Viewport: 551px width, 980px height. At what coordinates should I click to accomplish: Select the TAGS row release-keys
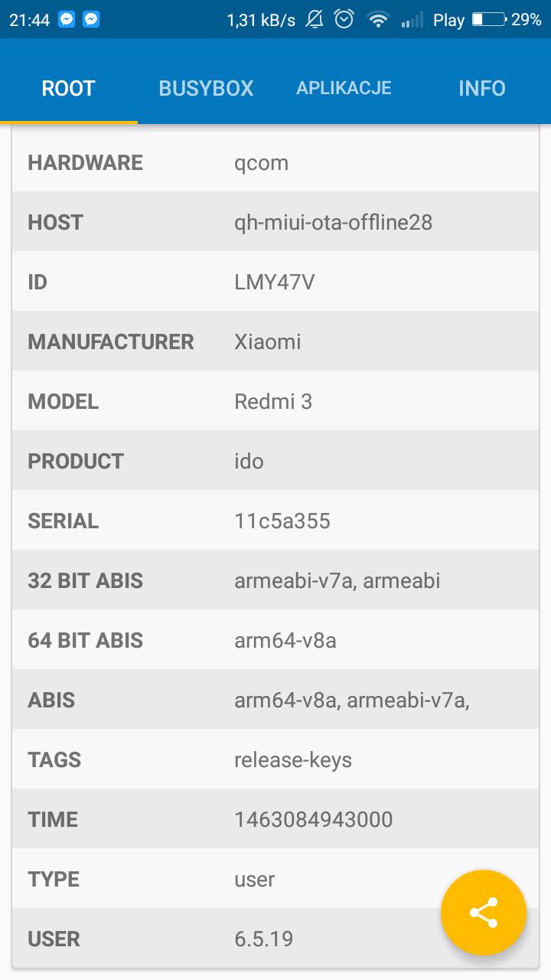coord(293,760)
